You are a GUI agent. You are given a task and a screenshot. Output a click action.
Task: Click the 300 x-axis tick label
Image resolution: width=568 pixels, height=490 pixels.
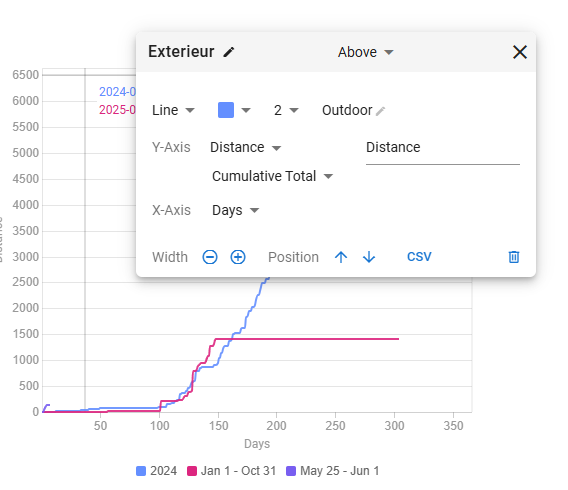pos(394,426)
